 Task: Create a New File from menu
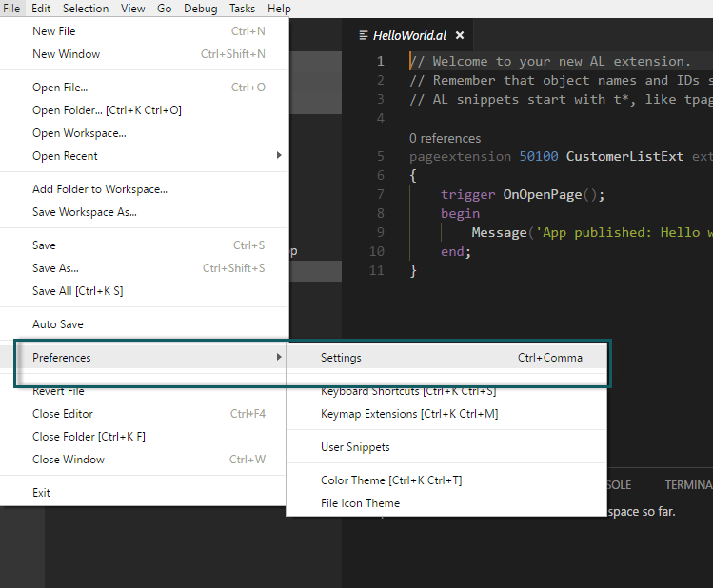(x=54, y=31)
